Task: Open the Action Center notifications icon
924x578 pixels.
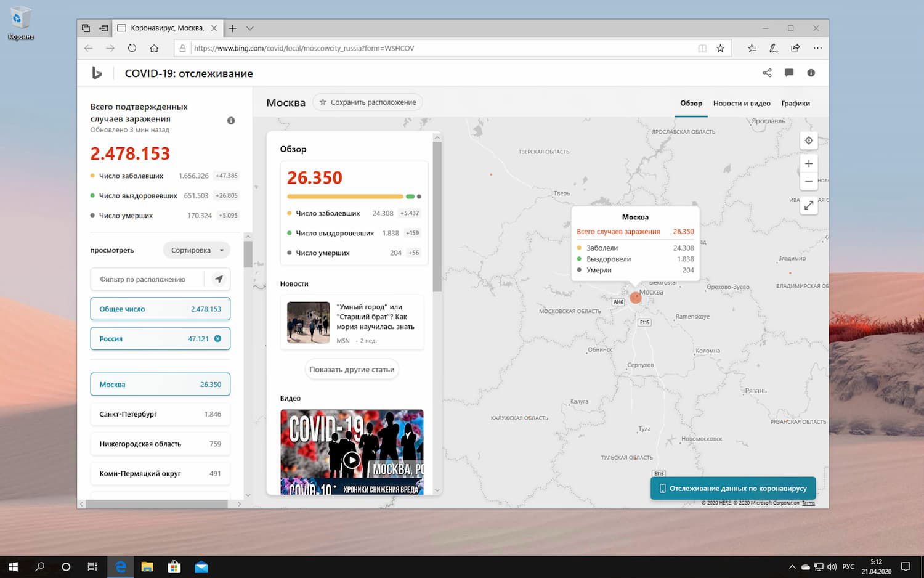Action: [x=906, y=567]
